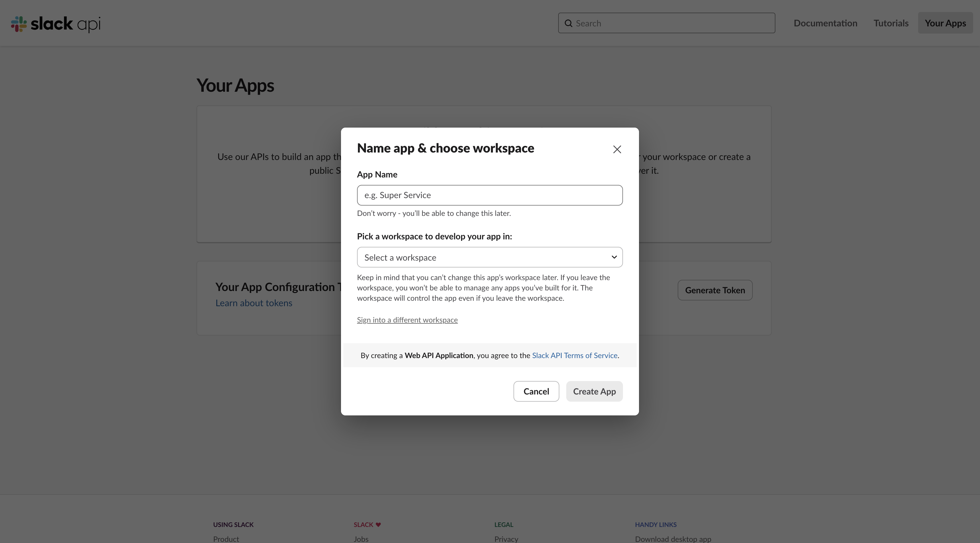This screenshot has width=980, height=543.
Task: Click the Generate Token button
Action: [x=715, y=290]
